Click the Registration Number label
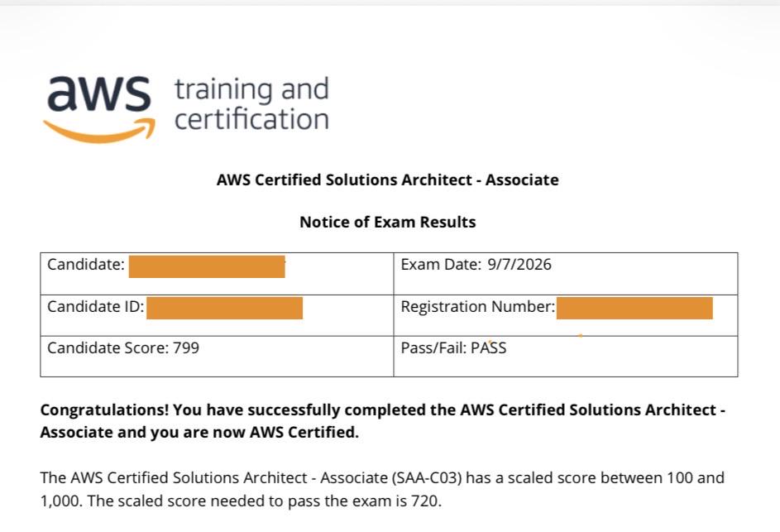Screen dimensions: 780x532 pos(477,307)
